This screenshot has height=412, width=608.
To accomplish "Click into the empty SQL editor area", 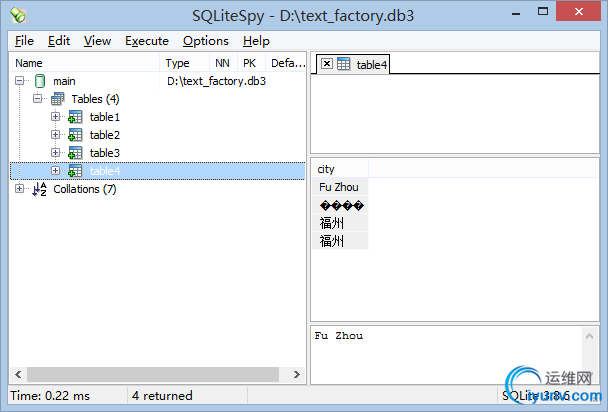I will coord(455,114).
